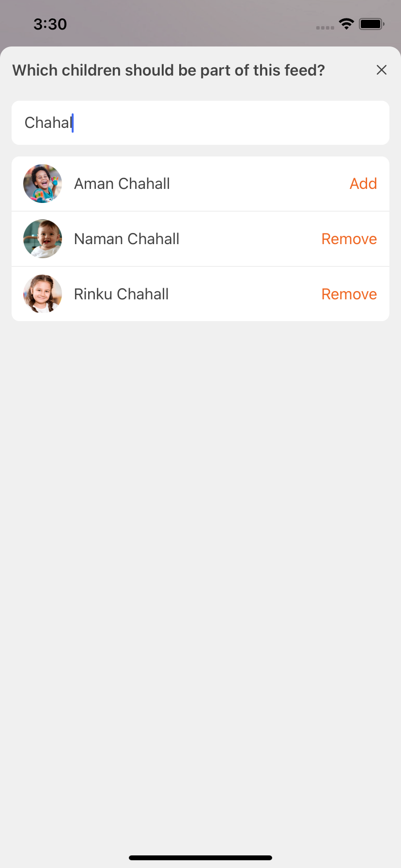401x868 pixels.
Task: Tap the home indicator bar
Action: (x=200, y=858)
